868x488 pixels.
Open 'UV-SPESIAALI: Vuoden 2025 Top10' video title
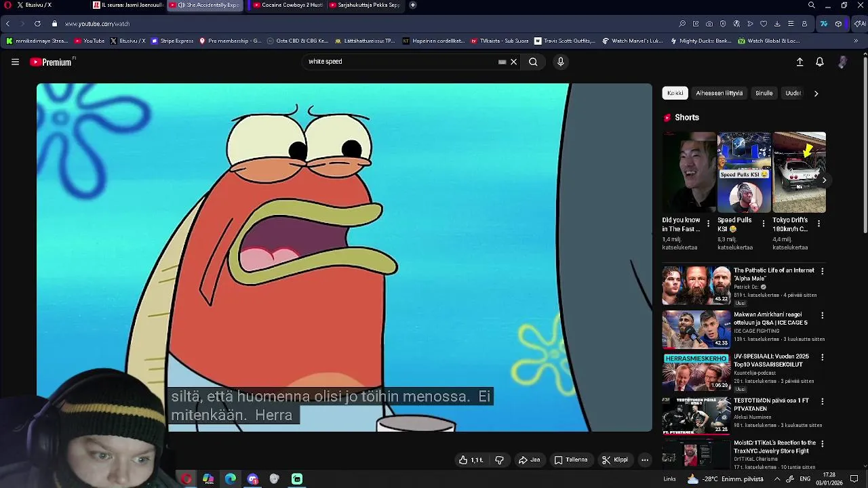pyautogui.click(x=771, y=360)
